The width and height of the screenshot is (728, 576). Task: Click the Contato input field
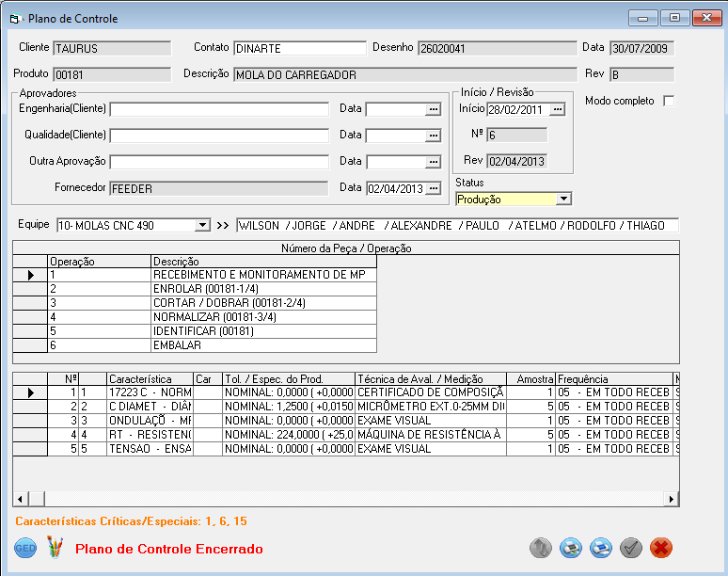coord(299,48)
